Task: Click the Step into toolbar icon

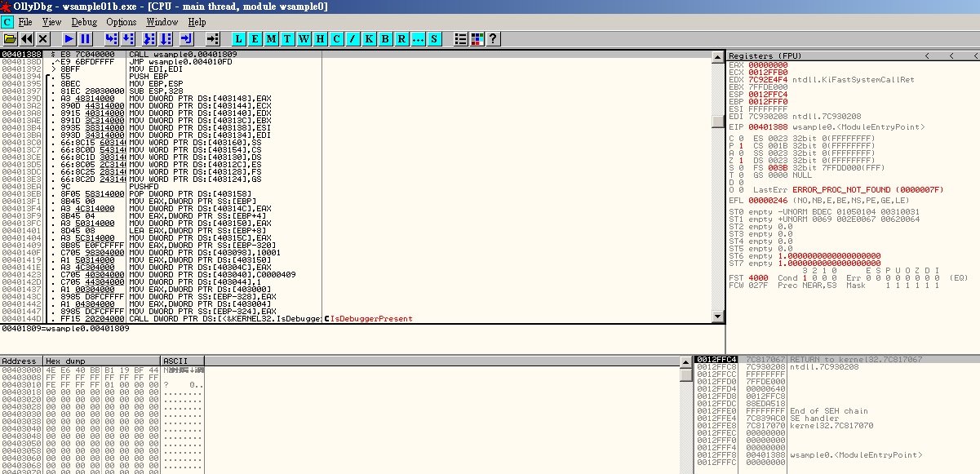Action: [111, 38]
